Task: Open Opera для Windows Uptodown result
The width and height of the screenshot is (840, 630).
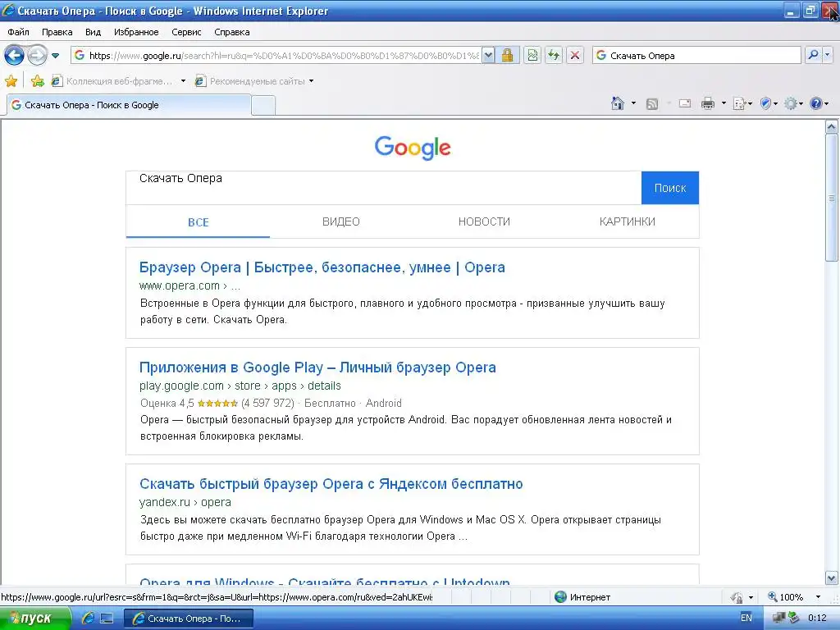Action: tap(325, 581)
